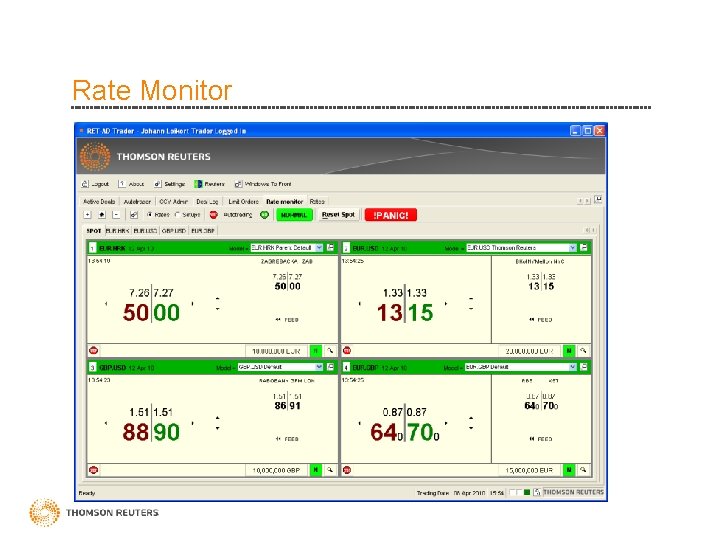Select the Rate monitor tab

tap(285, 202)
